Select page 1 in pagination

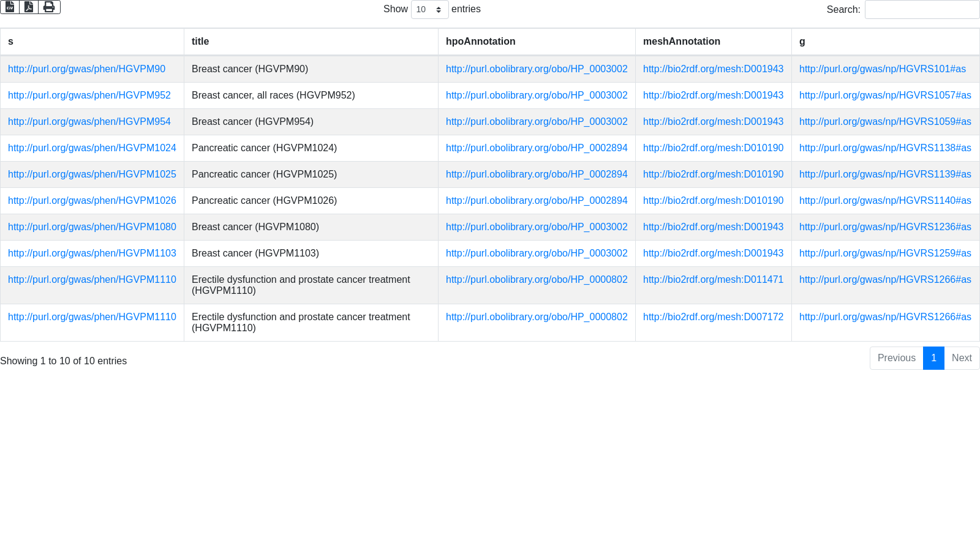933,358
